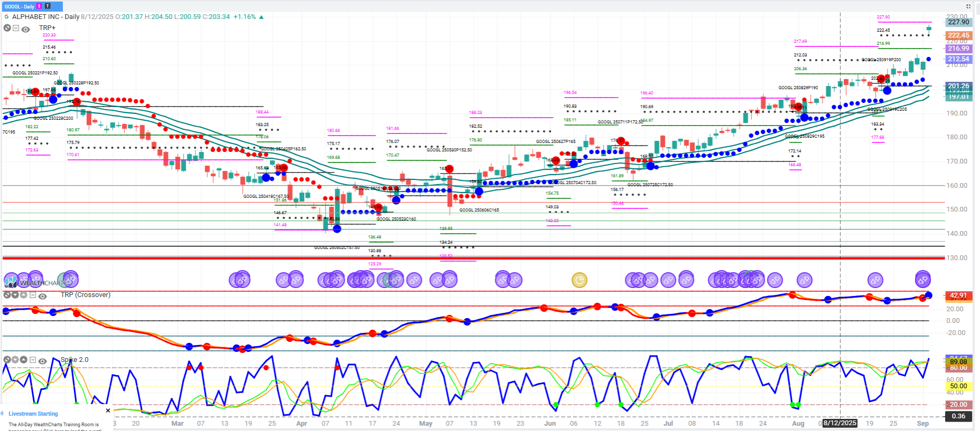Click option label GOOGL 250725C172.50
The image size is (980, 431).
650,185
